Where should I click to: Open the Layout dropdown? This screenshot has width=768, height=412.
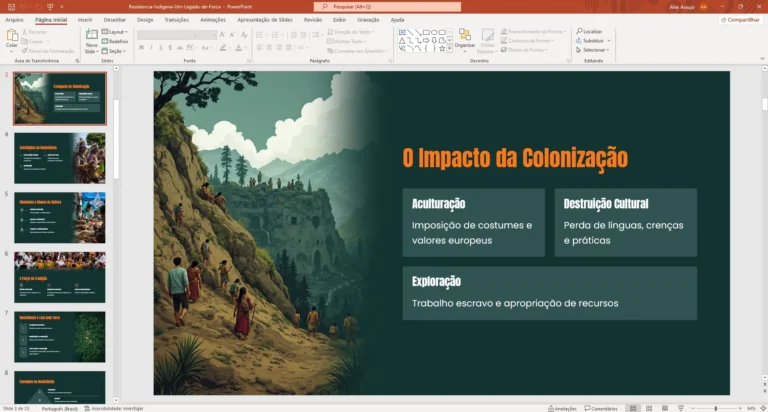[x=115, y=32]
